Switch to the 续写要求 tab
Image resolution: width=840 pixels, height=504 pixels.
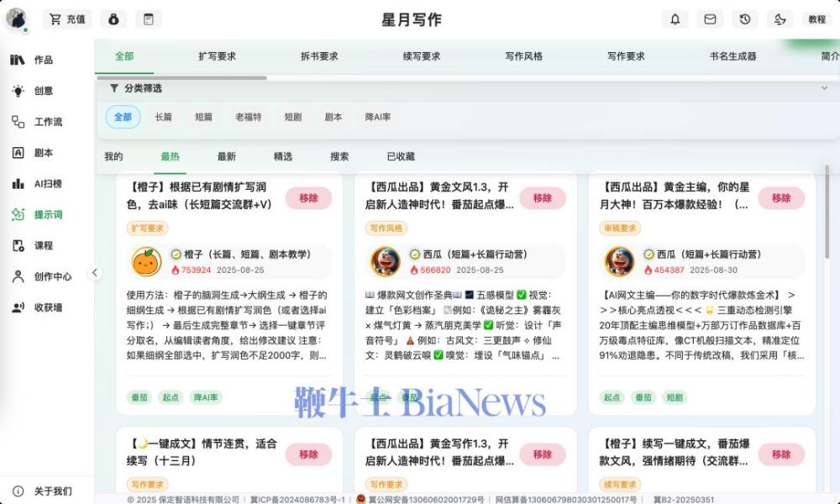click(420, 56)
